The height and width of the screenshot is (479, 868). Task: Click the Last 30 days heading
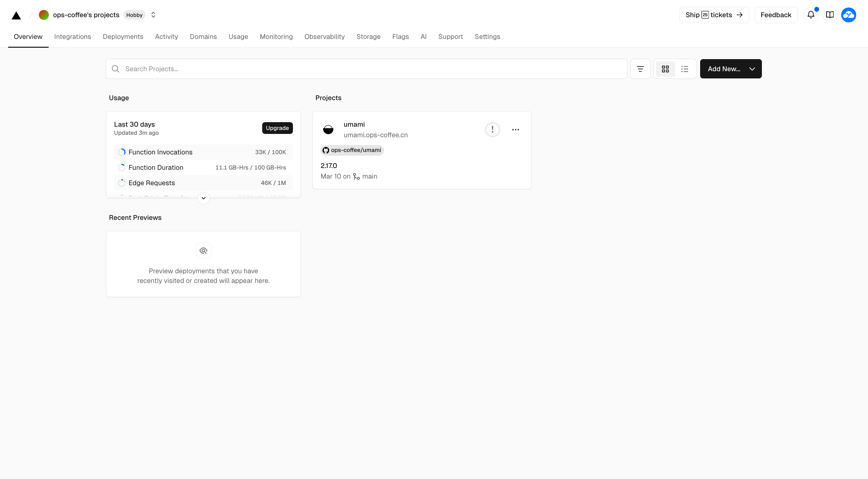[x=134, y=124]
